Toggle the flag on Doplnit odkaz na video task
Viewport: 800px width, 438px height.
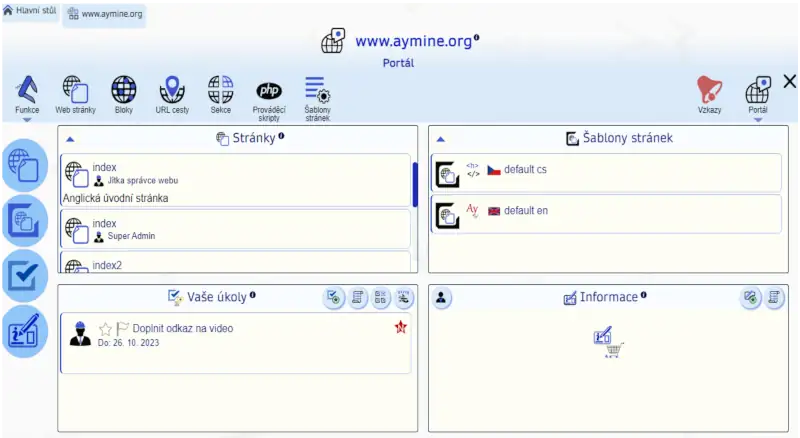122,328
